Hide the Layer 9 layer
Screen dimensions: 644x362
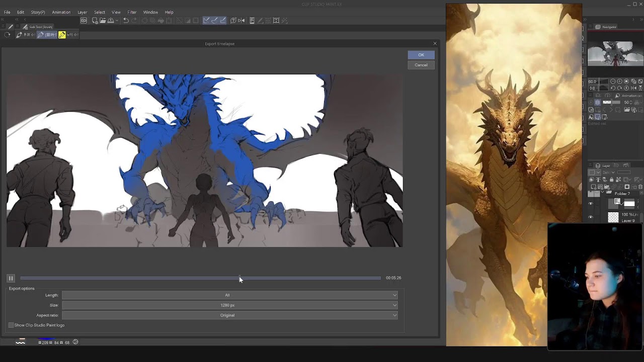point(591,217)
